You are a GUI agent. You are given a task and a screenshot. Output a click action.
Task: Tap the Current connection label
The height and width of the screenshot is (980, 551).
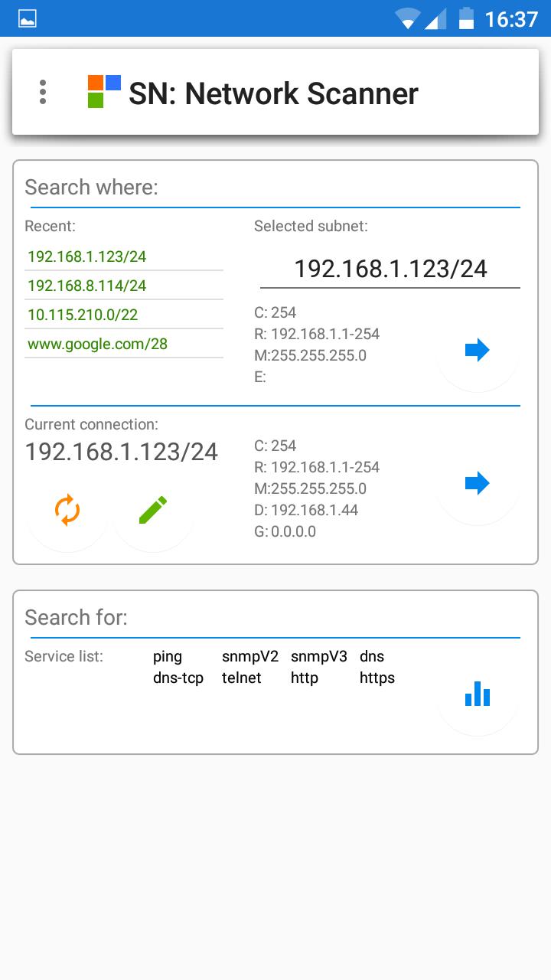click(92, 424)
